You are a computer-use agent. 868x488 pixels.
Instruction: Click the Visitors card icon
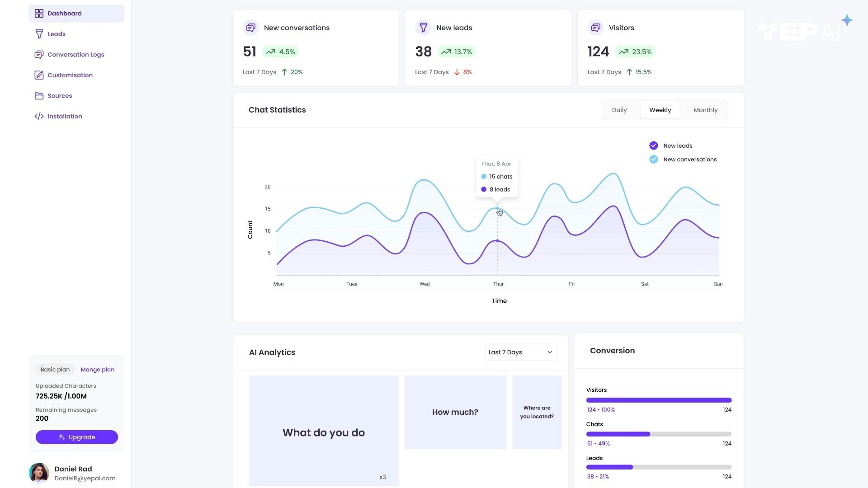point(595,28)
